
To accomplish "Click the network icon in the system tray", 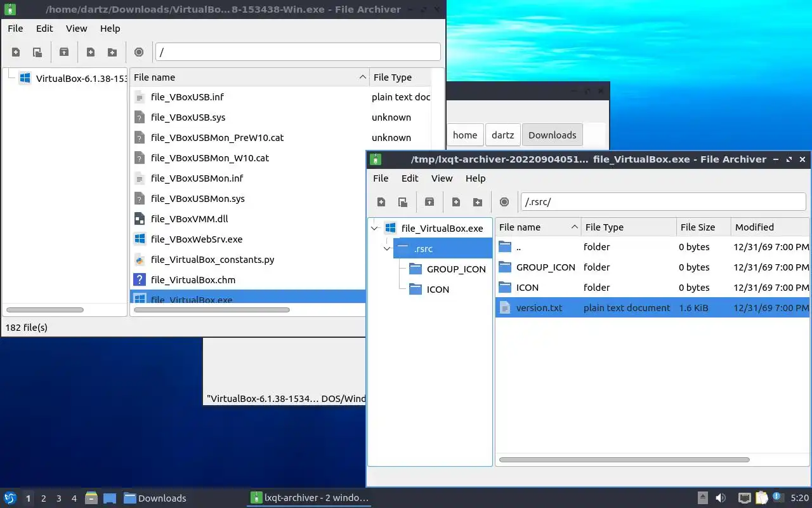I will [x=745, y=498].
